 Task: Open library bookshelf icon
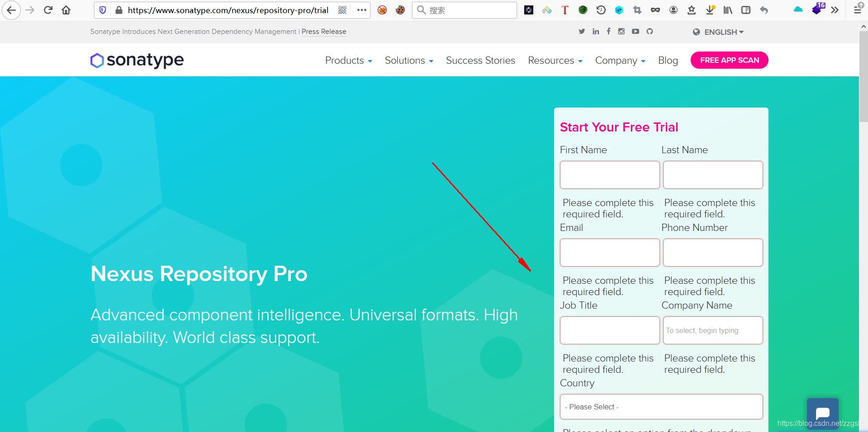click(x=728, y=10)
